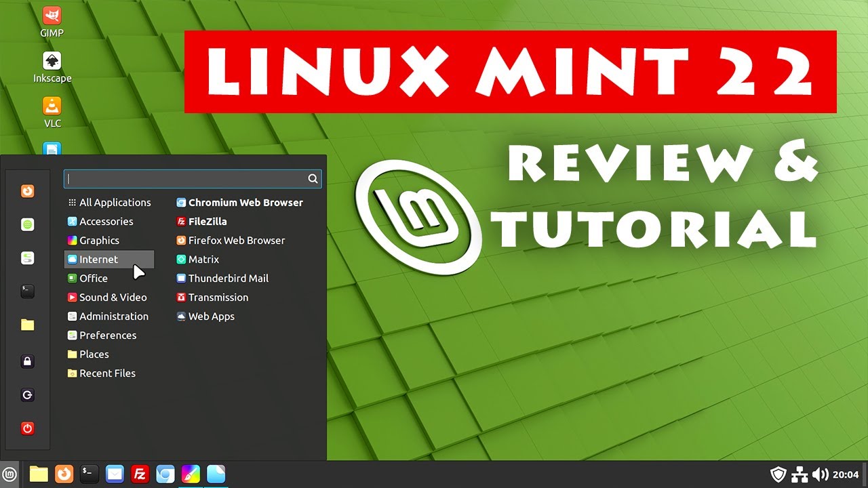Open the network tray icon
This screenshot has height=488, width=868.
(800, 474)
